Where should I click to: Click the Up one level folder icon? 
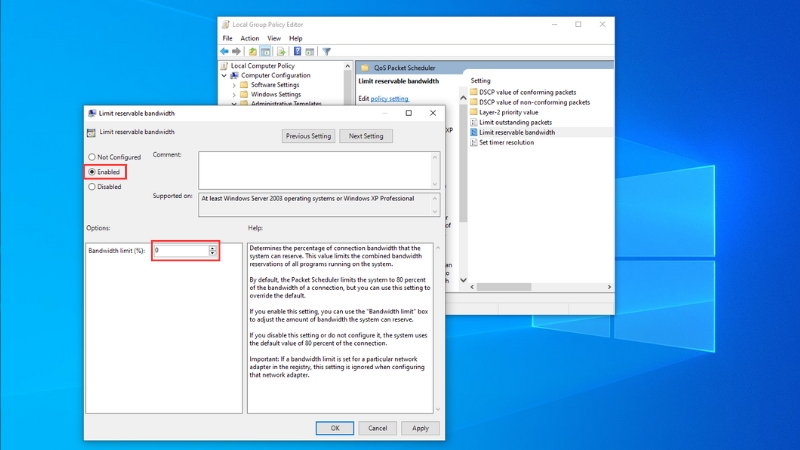click(253, 51)
